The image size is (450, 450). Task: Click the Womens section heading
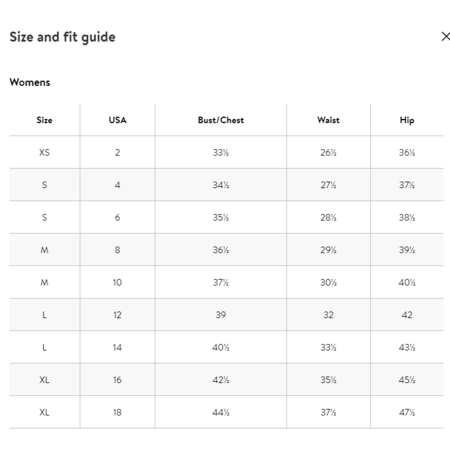coord(30,82)
